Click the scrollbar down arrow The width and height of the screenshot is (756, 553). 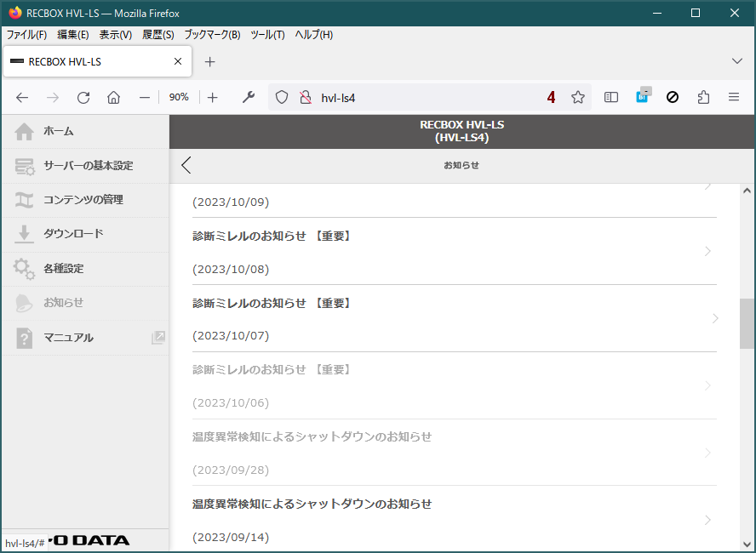pyautogui.click(x=747, y=544)
